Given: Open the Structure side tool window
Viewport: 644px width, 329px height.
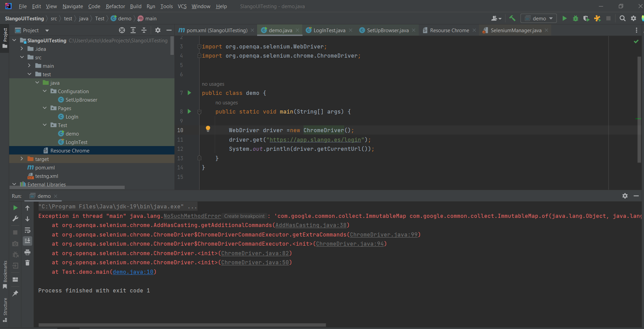Looking at the screenshot, I should (x=5, y=310).
